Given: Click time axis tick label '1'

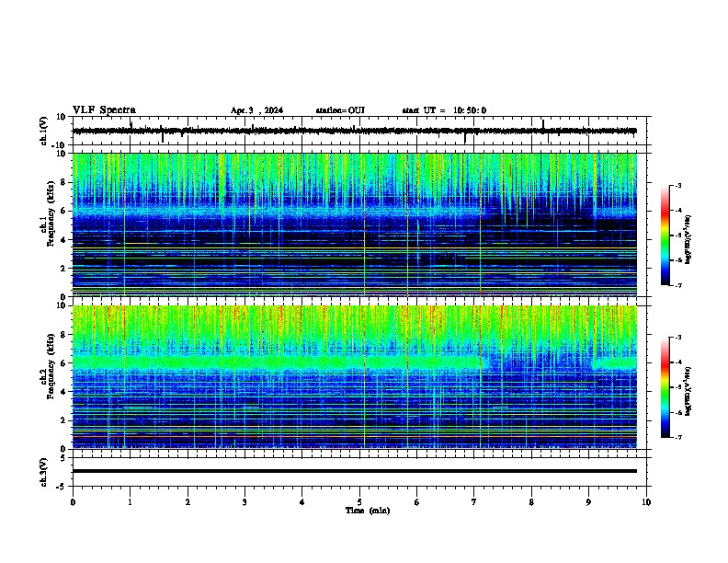Looking at the screenshot, I should coord(131,502).
